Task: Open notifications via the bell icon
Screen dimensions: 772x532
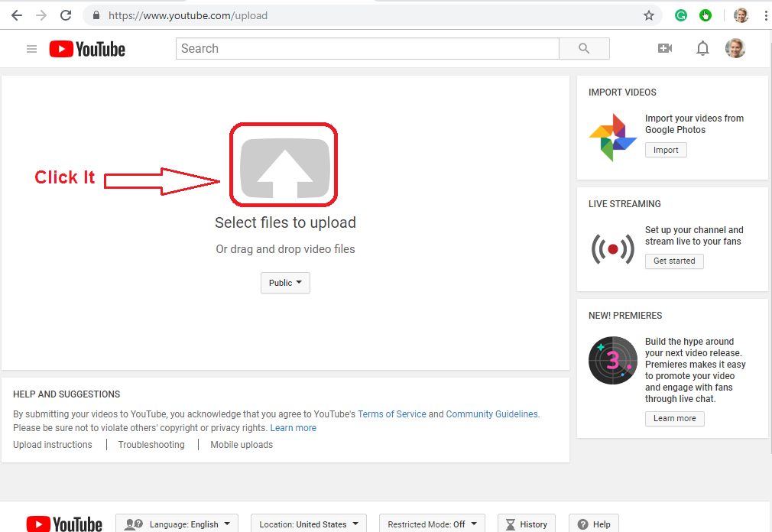Action: tap(702, 48)
